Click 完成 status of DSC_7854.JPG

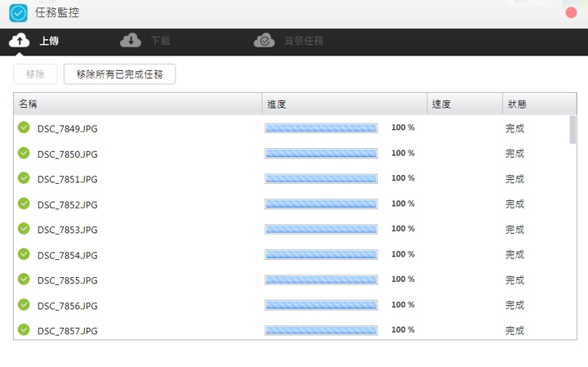(514, 255)
